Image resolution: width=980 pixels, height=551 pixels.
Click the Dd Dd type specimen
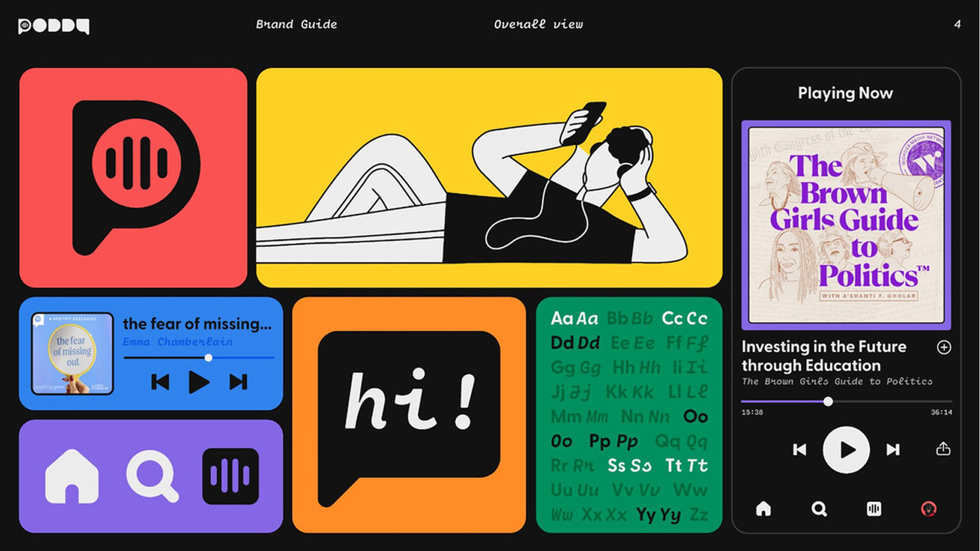[x=575, y=343]
